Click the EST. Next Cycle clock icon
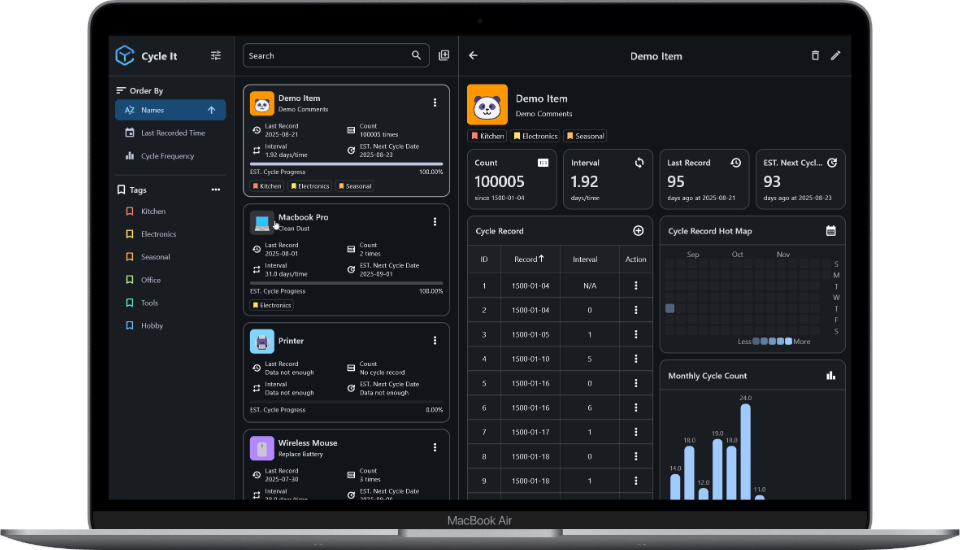Screen dimensions: 960x550 point(832,163)
